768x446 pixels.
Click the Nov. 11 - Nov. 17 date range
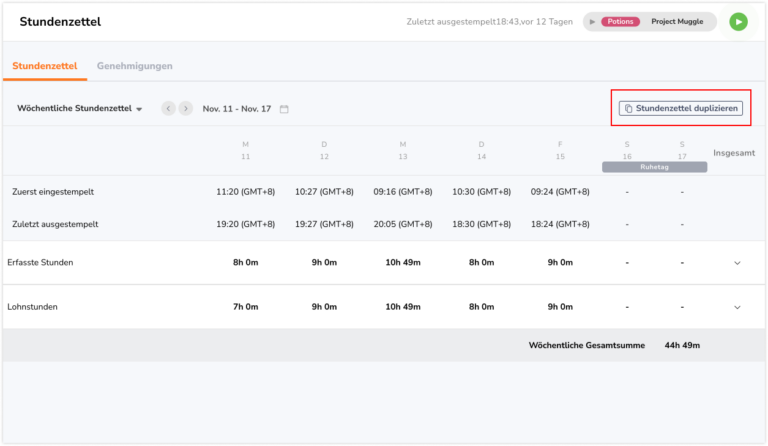[237, 109]
